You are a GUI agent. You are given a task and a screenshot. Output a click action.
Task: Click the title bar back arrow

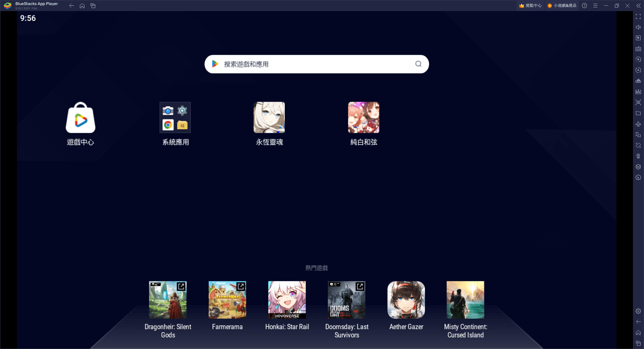click(71, 6)
